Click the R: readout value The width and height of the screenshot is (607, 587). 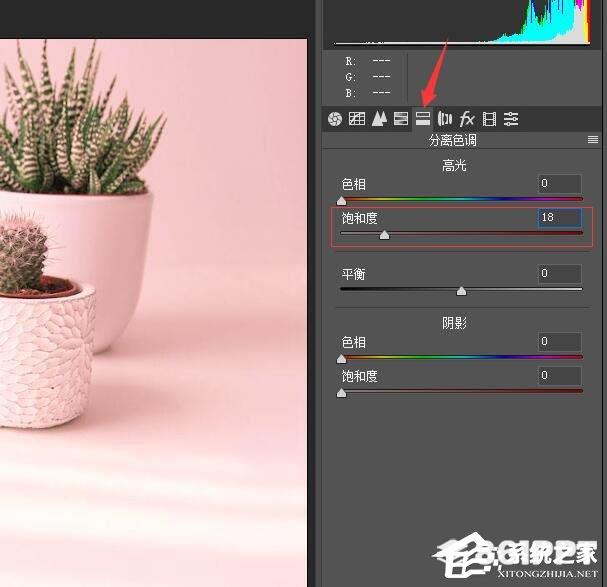(381, 61)
